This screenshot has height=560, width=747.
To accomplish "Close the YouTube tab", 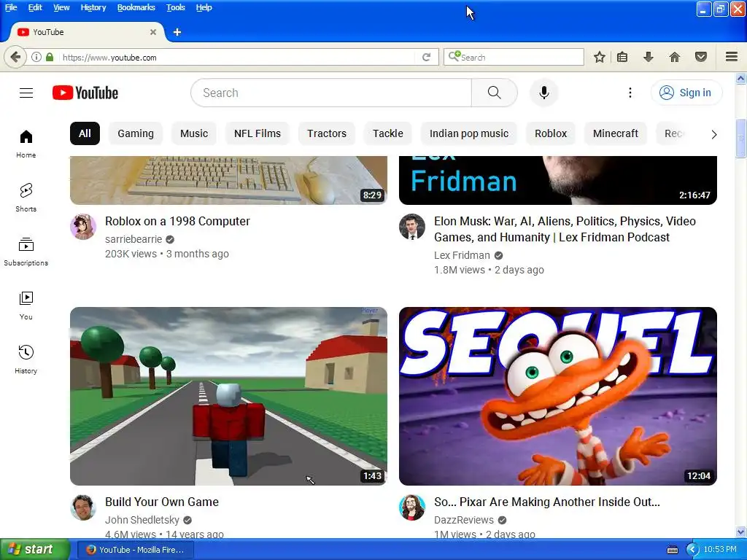I will click(x=153, y=32).
